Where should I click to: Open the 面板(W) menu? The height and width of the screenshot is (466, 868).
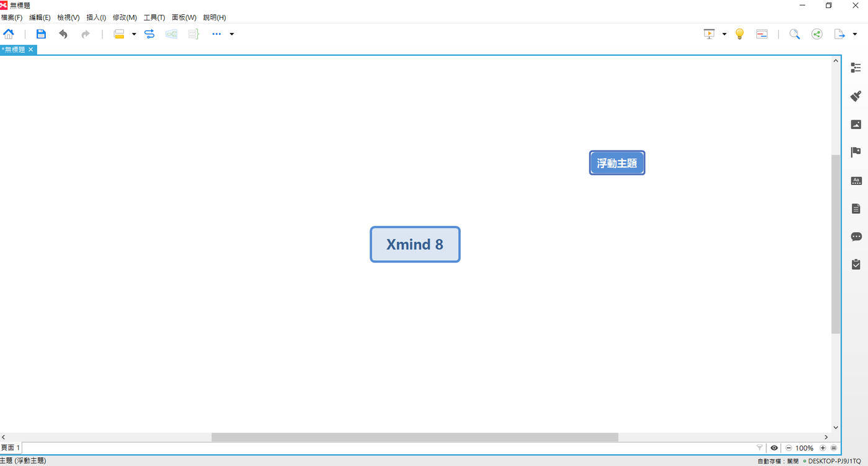pos(184,17)
